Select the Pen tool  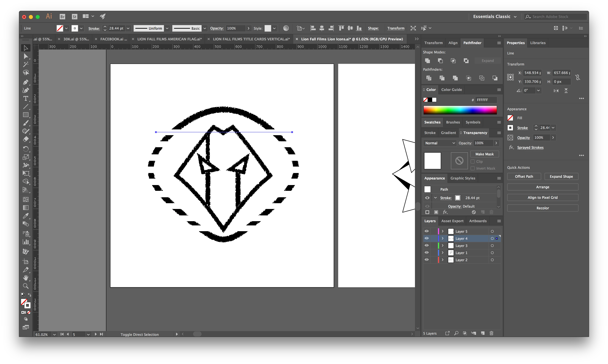pos(25,82)
